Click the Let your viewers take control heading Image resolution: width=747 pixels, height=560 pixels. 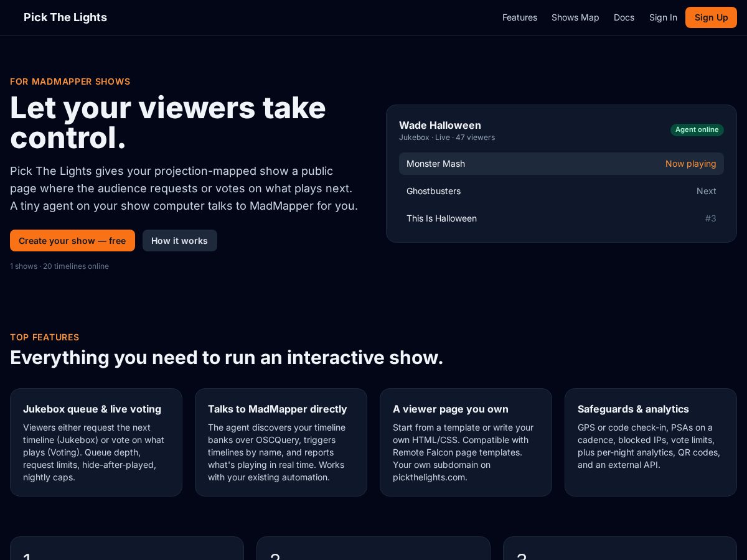168,123
